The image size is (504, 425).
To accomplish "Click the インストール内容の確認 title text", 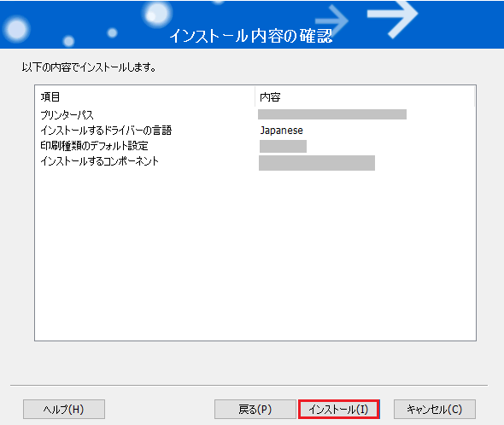I will [x=251, y=36].
